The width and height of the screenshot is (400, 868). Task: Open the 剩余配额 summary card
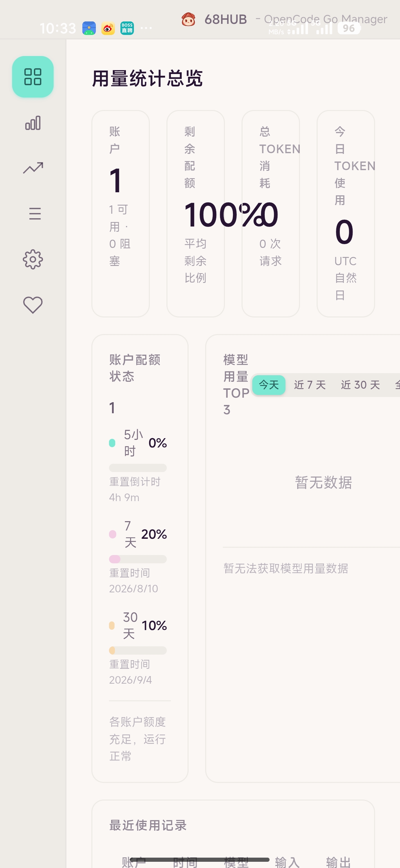pyautogui.click(x=196, y=214)
